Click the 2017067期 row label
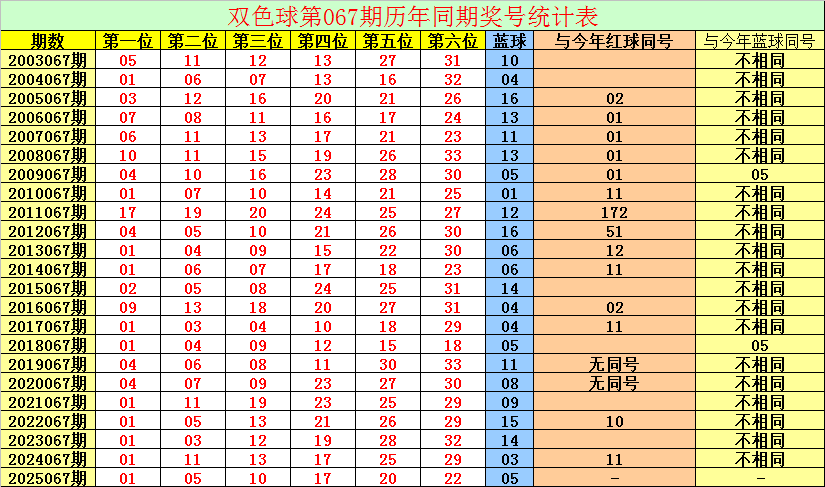 pyautogui.click(x=47, y=327)
